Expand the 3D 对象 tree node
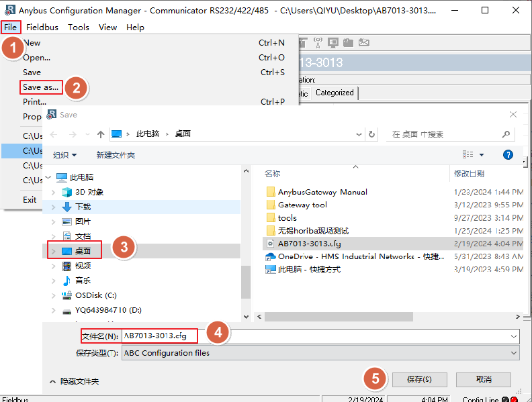532x402 pixels. 53,192
